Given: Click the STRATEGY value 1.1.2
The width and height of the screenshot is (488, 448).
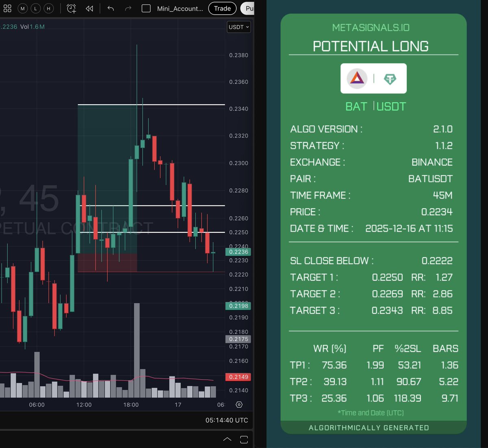Looking at the screenshot, I should pyautogui.click(x=444, y=146).
